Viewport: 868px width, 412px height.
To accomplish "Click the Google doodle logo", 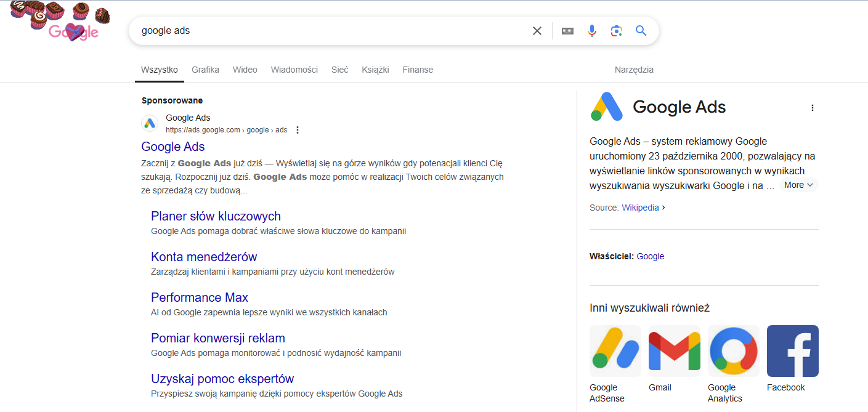I will 60,21.
